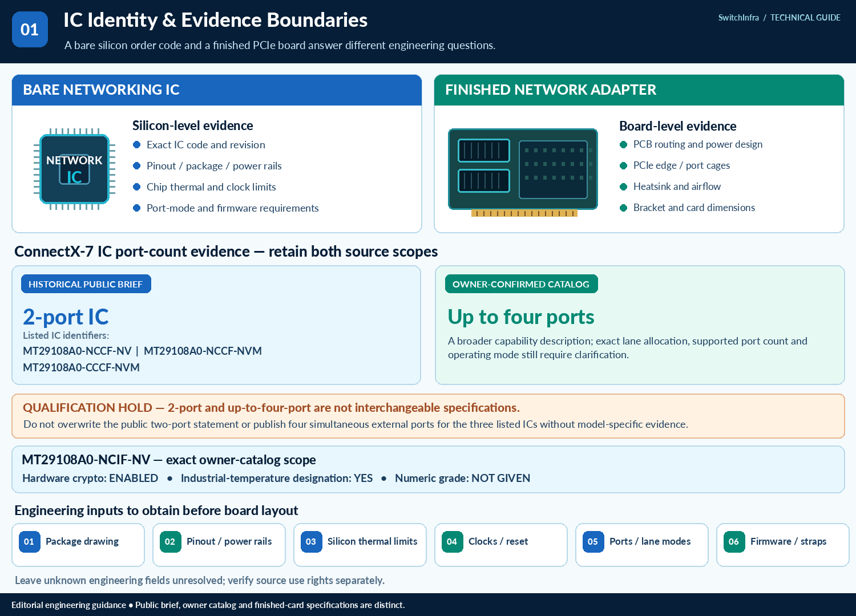Click 'PCB routing and power design'

coord(698,144)
